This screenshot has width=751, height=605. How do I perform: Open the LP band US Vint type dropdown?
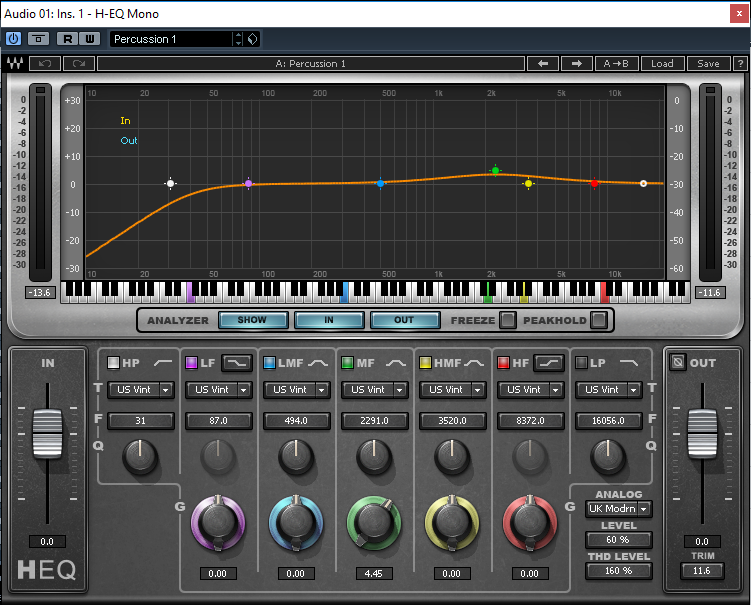609,390
